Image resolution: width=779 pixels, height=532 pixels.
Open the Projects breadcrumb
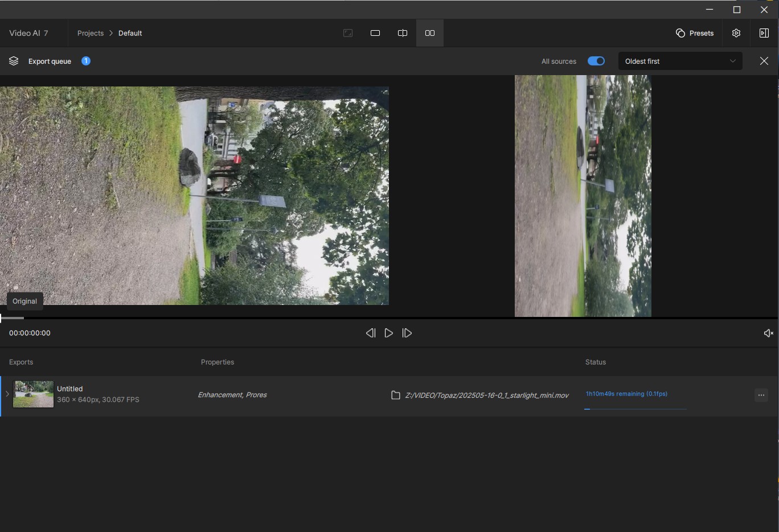(90, 33)
